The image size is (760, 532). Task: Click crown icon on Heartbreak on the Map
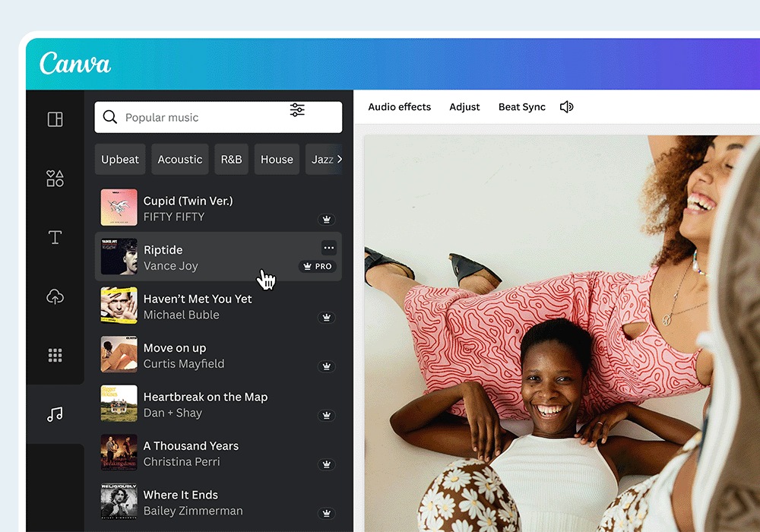coord(327,415)
